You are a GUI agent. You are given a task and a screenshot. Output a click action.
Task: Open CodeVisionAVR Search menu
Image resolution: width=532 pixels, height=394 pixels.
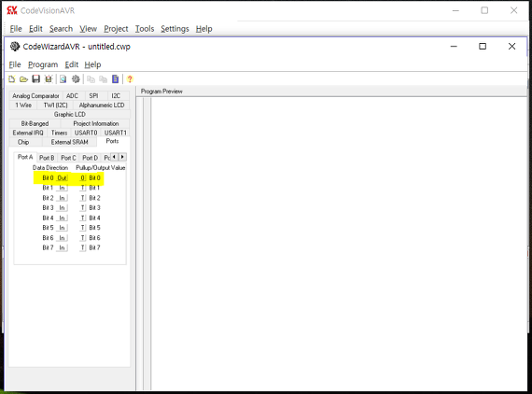[61, 29]
